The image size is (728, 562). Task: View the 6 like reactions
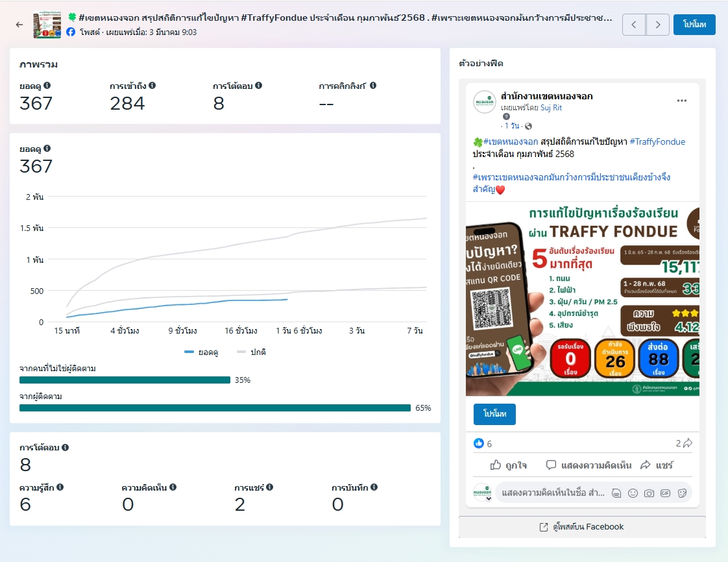click(482, 443)
